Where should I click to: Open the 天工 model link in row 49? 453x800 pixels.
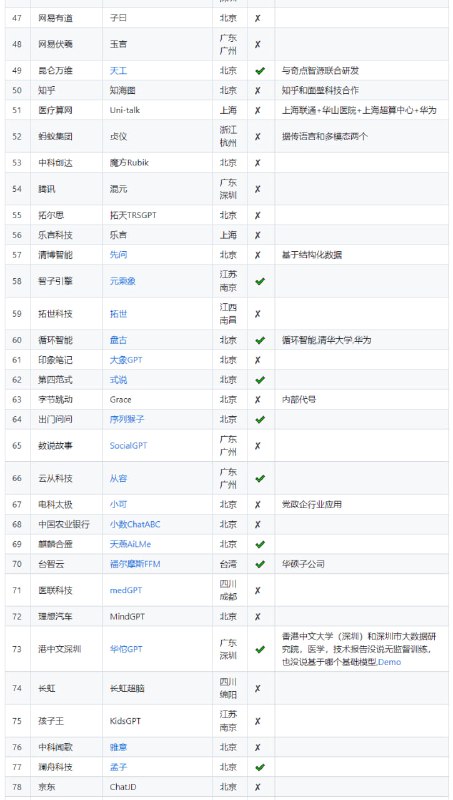(x=118, y=70)
